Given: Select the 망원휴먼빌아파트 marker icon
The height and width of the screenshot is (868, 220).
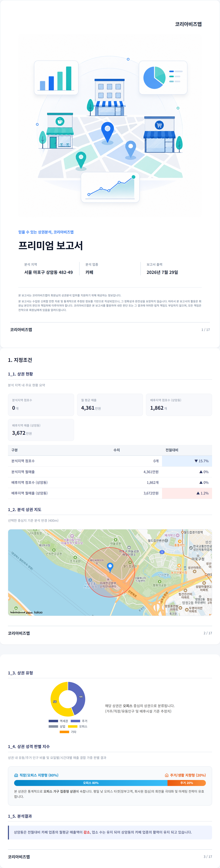Looking at the screenshot, I should [180, 608].
